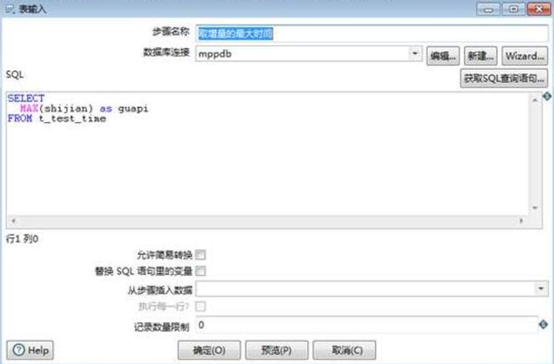Click the MAX(shijian) text in SQL
Image resolution: width=554 pixels, height=364 pixels.
coord(57,108)
